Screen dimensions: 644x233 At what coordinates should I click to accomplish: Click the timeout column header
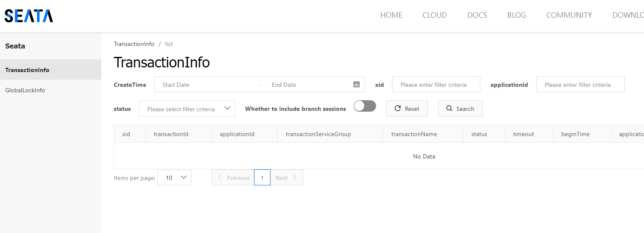tap(529, 134)
